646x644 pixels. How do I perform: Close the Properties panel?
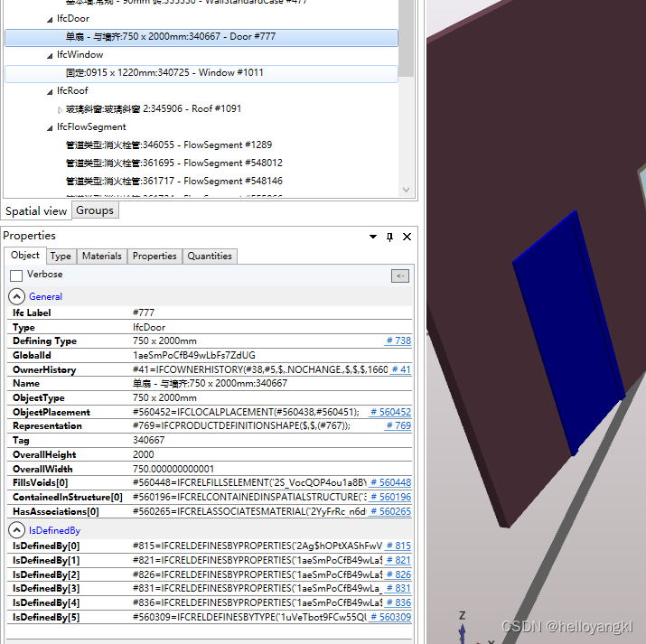tap(407, 237)
